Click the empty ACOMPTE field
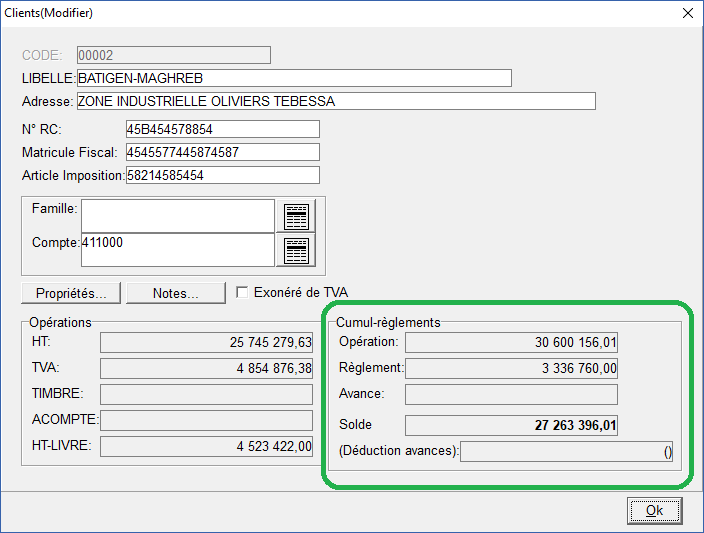Viewport: 704px width, 533px height. tap(207, 420)
